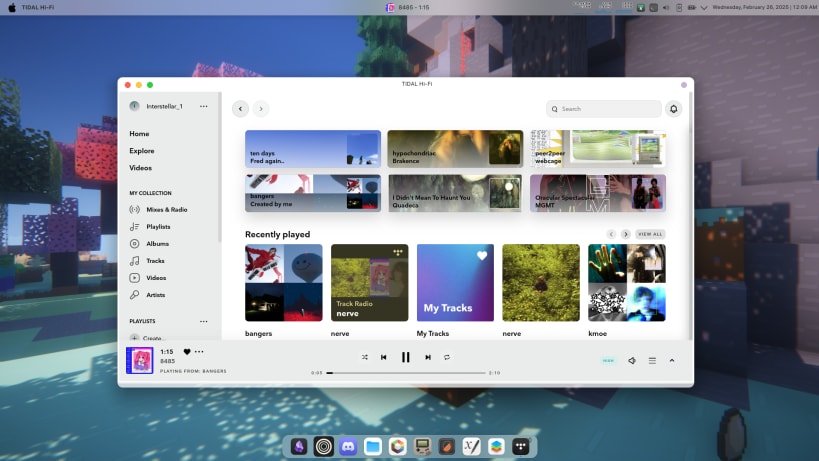This screenshot has width=819, height=461.
Task: Click the menu bar battery icon
Action: pos(692,7)
